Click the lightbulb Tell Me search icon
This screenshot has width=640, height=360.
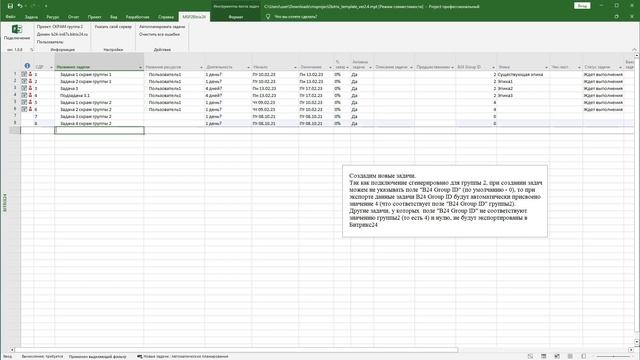click(x=268, y=17)
